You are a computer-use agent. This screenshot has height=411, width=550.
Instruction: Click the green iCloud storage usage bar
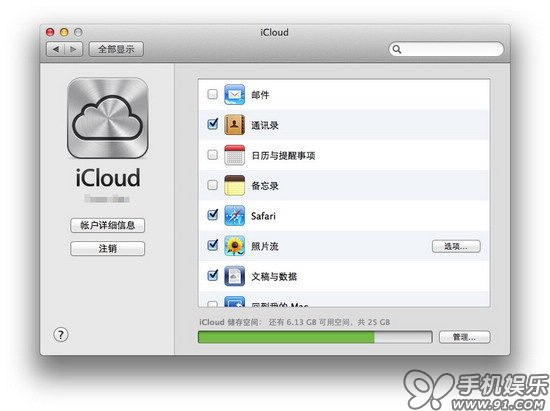tap(315, 337)
